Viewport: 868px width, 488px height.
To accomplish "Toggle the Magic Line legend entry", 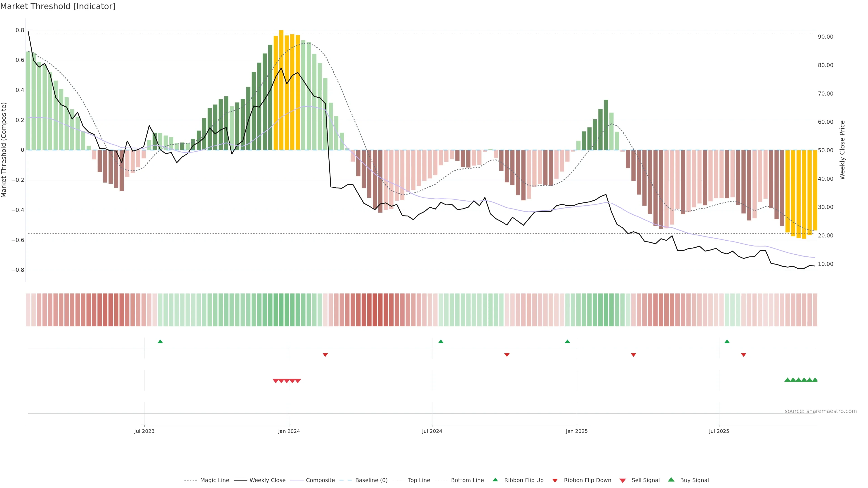I will point(214,480).
